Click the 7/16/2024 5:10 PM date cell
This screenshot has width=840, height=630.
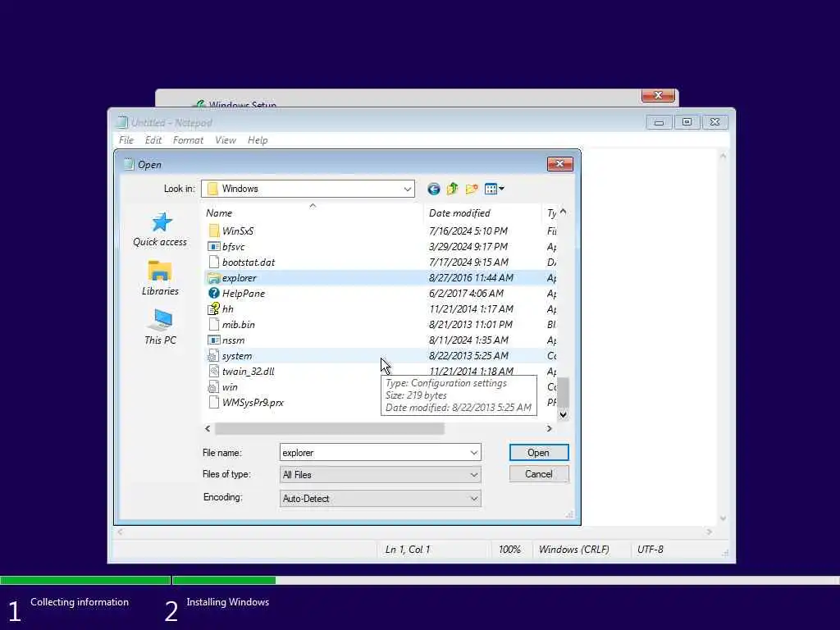[468, 231]
